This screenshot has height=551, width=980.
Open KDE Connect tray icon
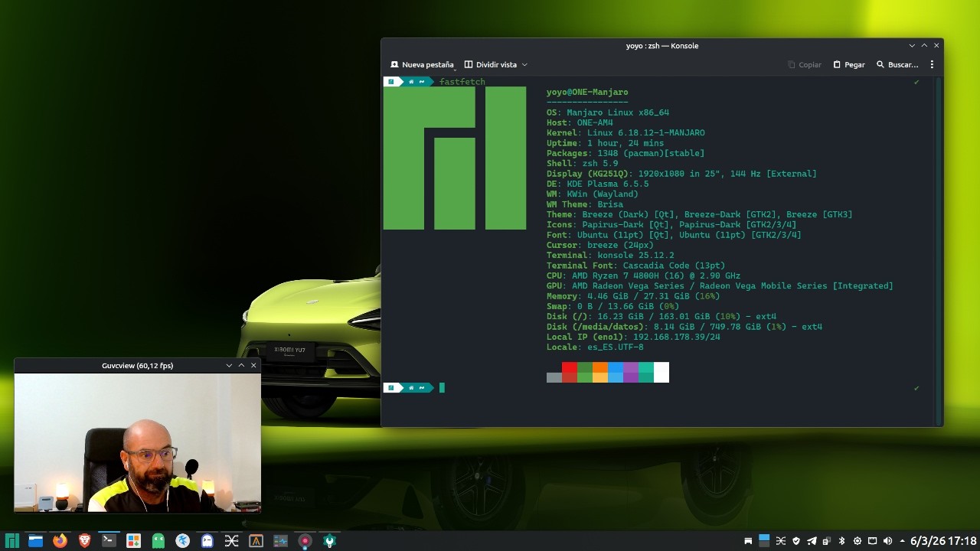[x=827, y=541]
